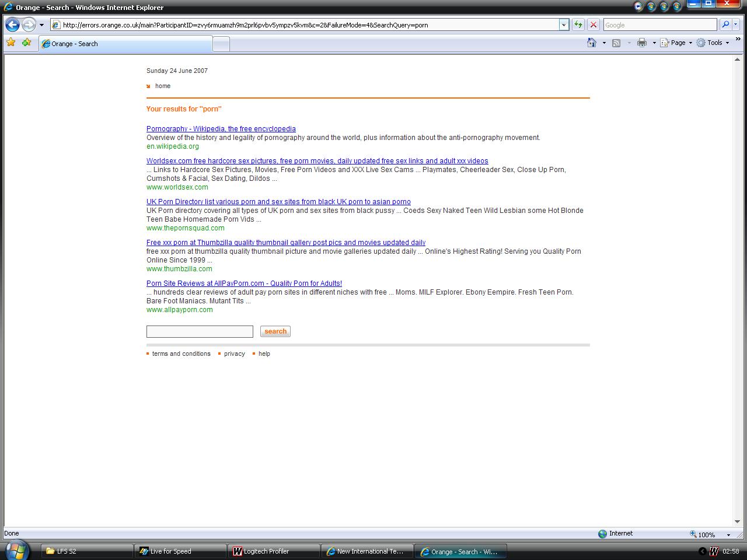Screen dimensions: 747x560
Task: Open the Thumbzilla result title link
Action: click(x=286, y=243)
